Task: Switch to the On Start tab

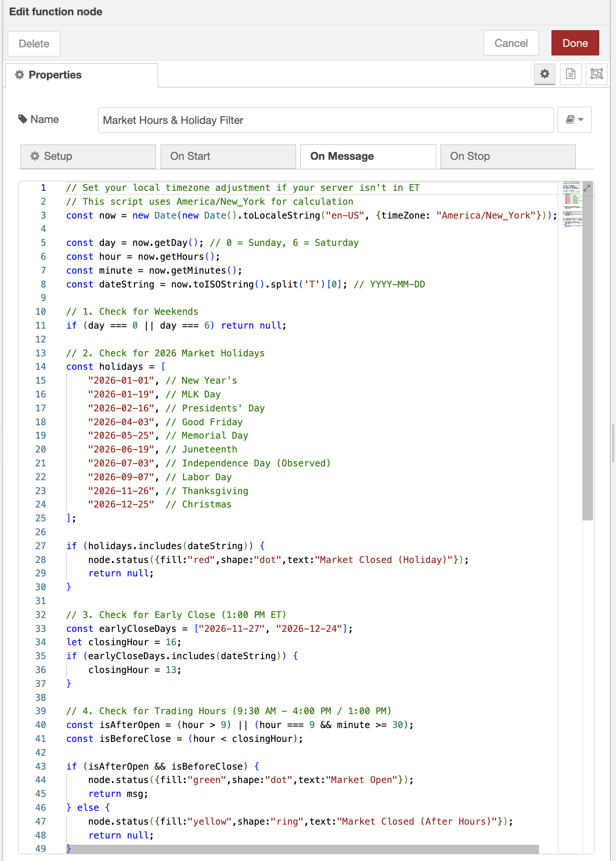Action: tap(228, 156)
